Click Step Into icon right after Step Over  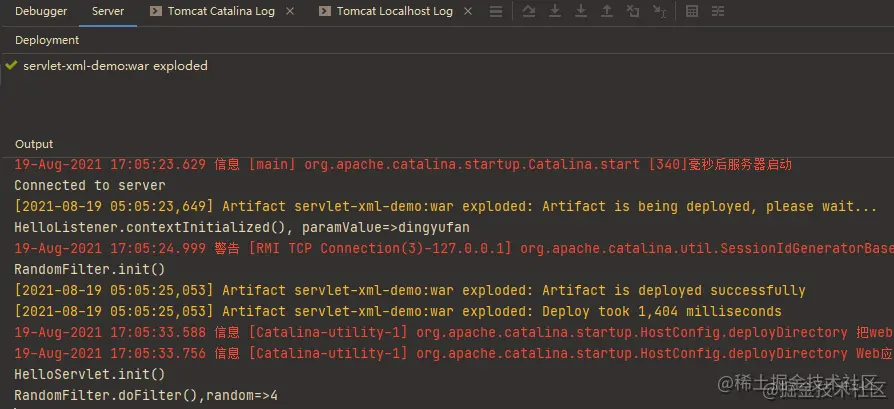[555, 11]
